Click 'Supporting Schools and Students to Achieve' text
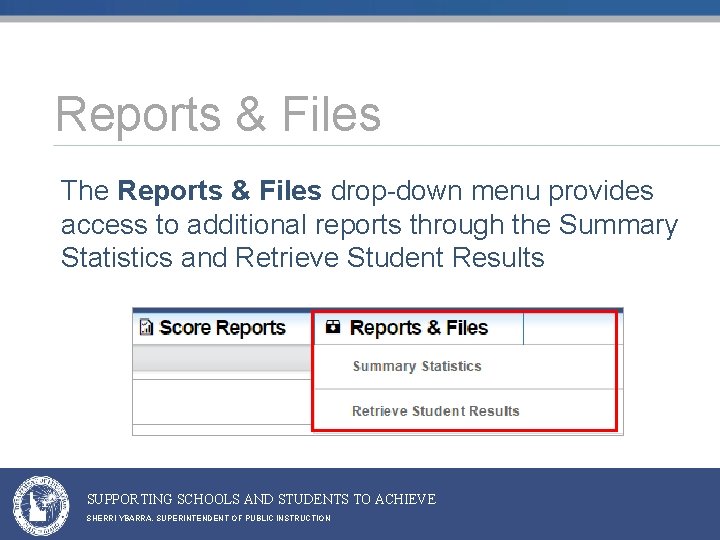The image size is (720, 540). (x=261, y=499)
